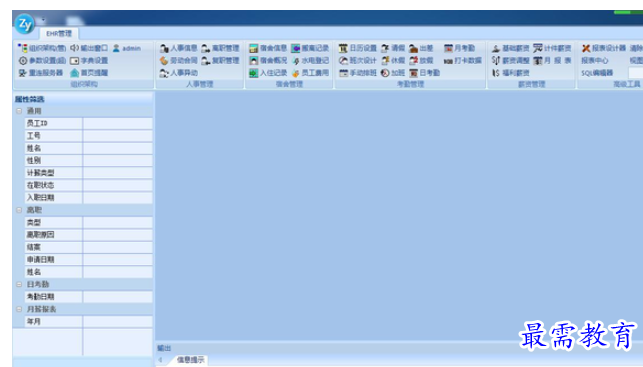
Task: Click the 离职原因 value field
Action: [x=118, y=235]
